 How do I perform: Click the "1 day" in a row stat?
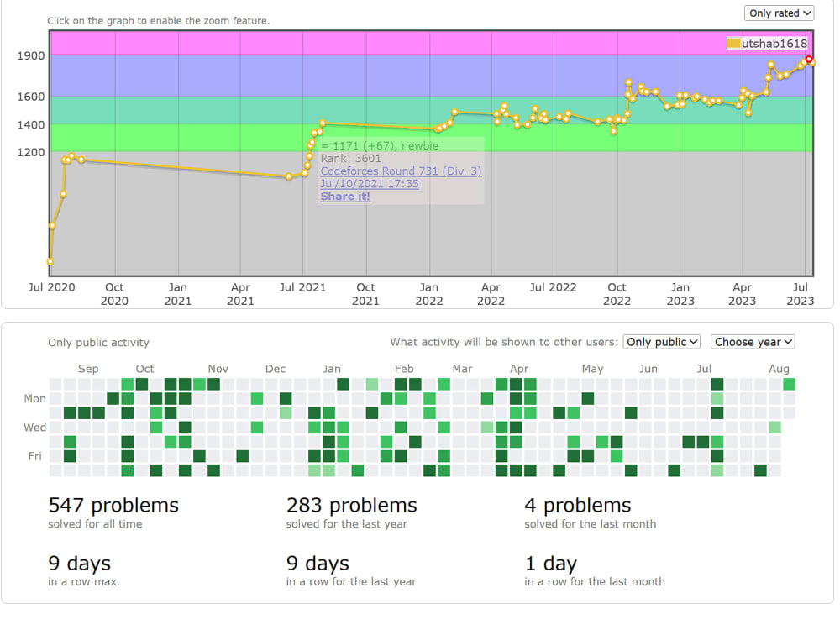(x=549, y=564)
